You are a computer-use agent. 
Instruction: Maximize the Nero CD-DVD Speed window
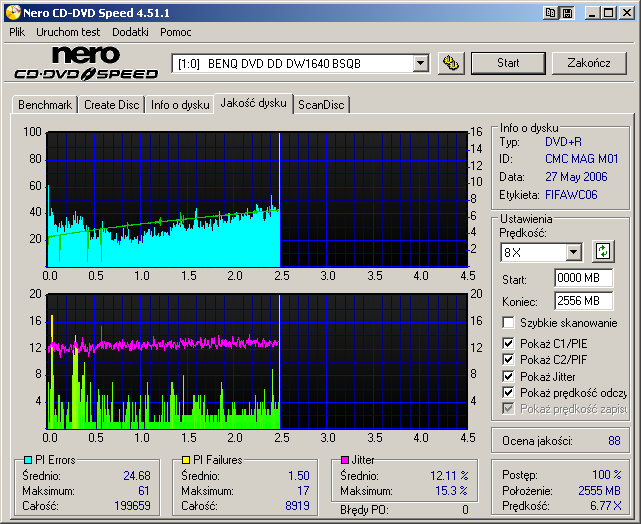[608, 13]
